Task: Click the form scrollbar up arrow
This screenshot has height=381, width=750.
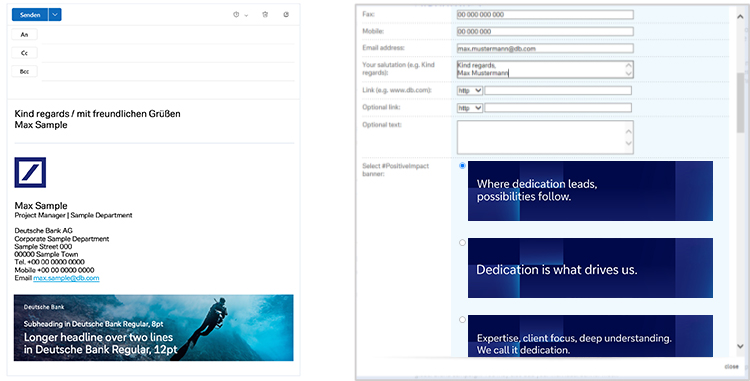Action: [x=740, y=17]
